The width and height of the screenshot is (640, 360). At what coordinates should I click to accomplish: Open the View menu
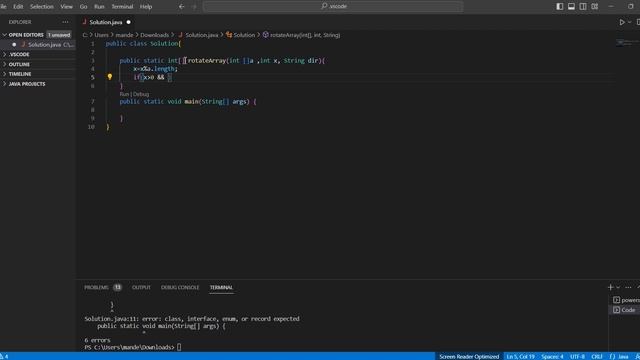pos(66,7)
